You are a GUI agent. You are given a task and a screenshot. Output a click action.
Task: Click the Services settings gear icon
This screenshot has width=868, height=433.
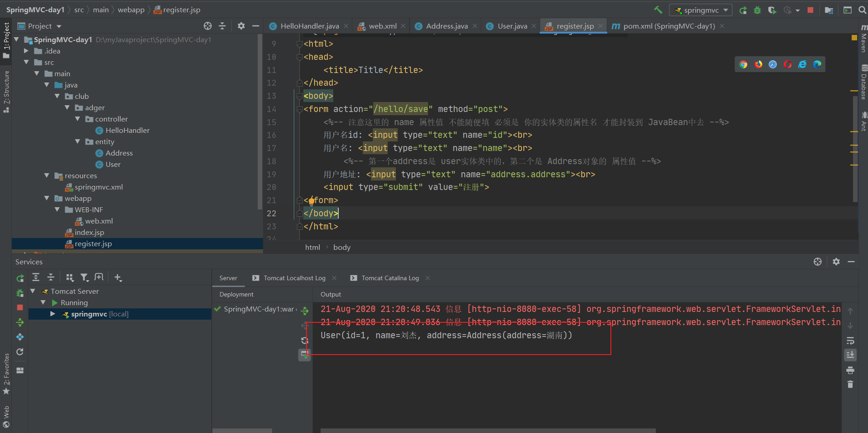coord(836,262)
